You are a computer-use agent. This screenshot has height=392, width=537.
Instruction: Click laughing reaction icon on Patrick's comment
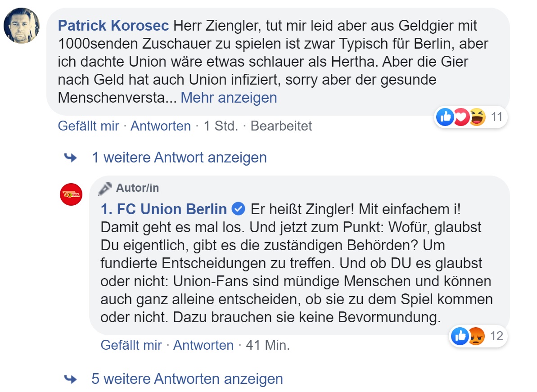(477, 117)
